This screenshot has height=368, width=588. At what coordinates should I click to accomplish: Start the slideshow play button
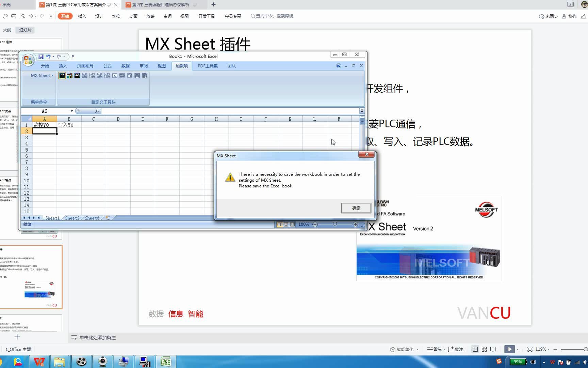coord(509,349)
